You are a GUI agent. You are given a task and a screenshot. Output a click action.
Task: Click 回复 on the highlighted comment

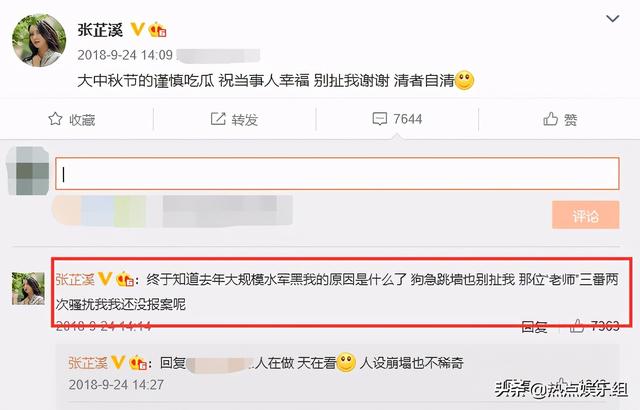tap(534, 326)
